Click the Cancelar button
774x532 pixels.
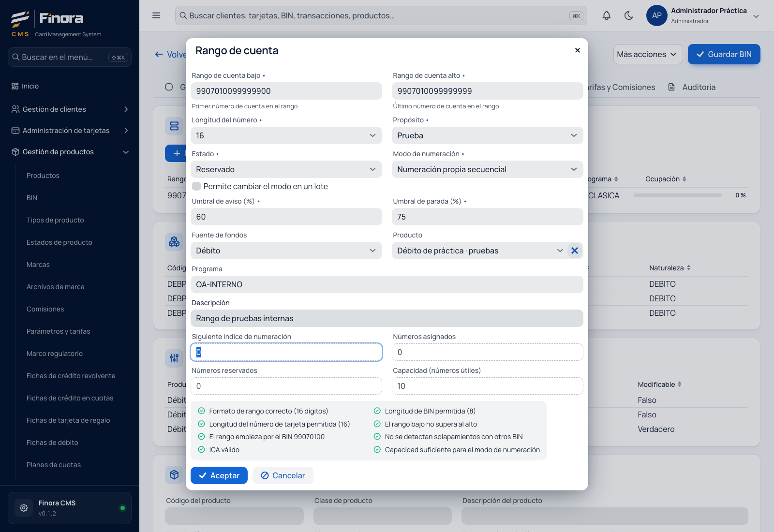pyautogui.click(x=283, y=475)
